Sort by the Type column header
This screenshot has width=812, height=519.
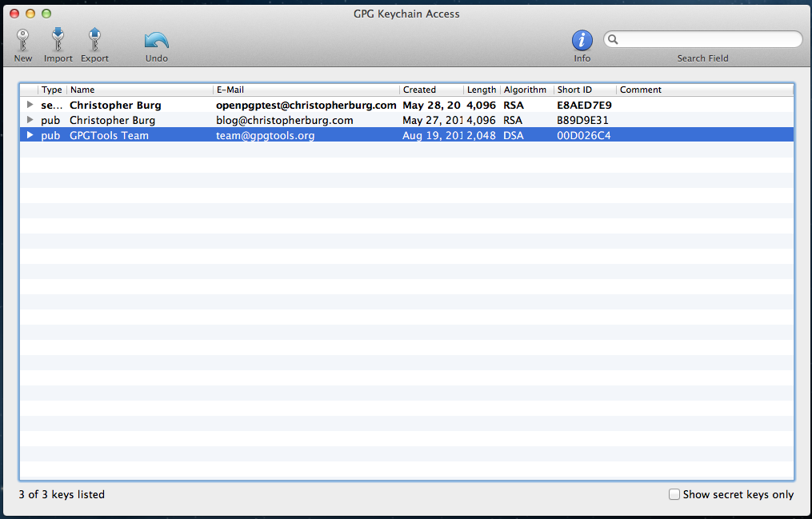pyautogui.click(x=52, y=90)
